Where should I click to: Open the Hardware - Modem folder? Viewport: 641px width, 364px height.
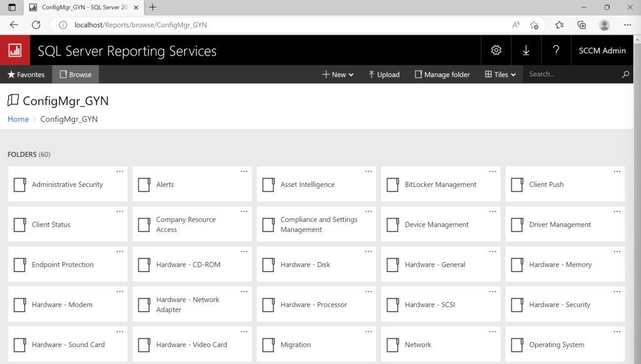click(68, 305)
